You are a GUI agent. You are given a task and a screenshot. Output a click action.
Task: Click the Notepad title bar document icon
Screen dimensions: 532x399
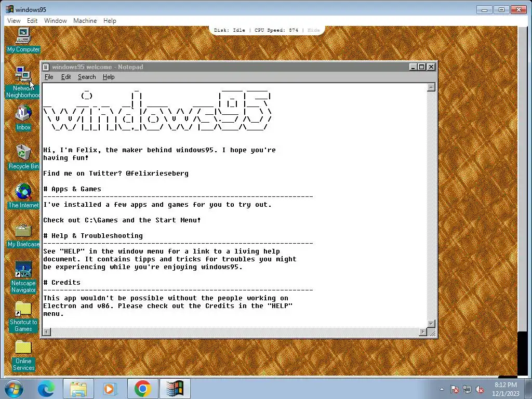point(46,67)
